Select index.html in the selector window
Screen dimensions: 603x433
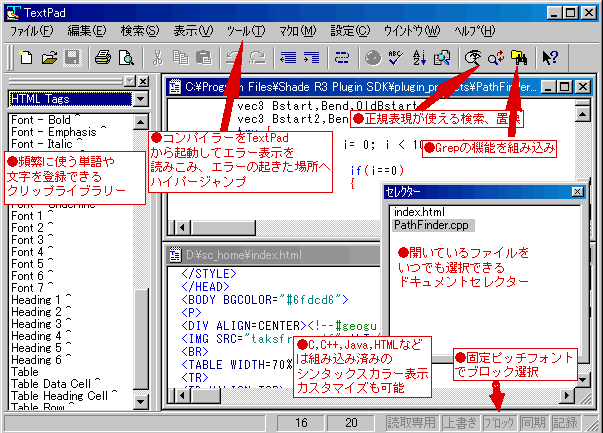(x=419, y=212)
